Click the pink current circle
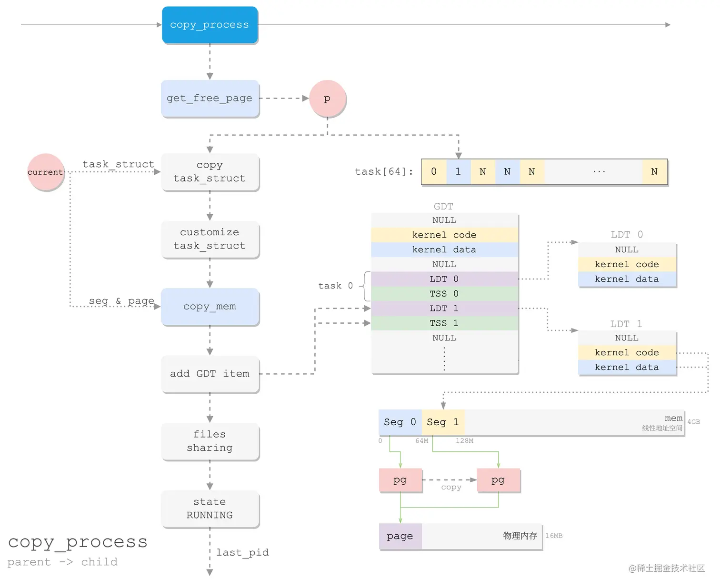The width and height of the screenshot is (720, 588). [46, 172]
